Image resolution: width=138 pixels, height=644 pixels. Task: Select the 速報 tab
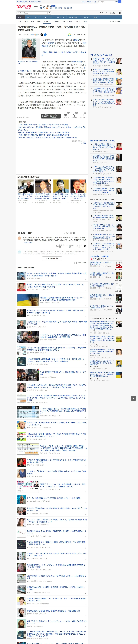click(28, 17)
